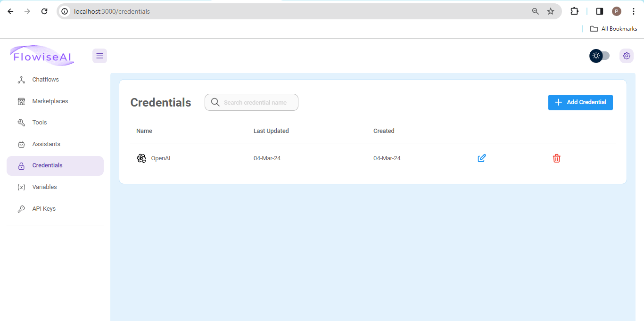Select API Keys in the sidebar

pos(44,209)
